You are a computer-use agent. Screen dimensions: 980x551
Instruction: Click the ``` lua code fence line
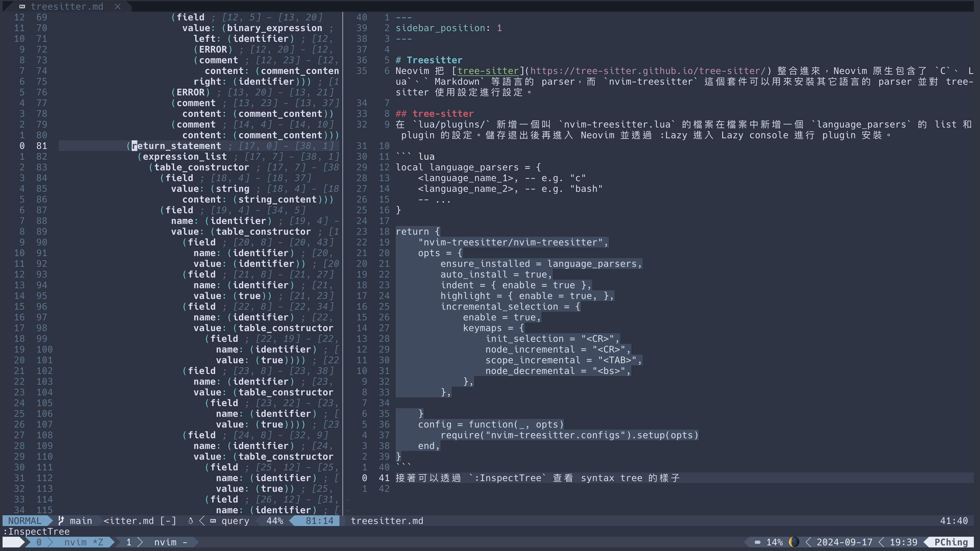coord(415,157)
